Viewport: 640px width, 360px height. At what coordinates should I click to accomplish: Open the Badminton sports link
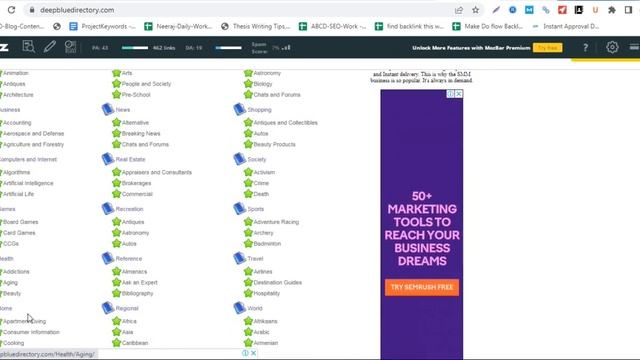267,244
